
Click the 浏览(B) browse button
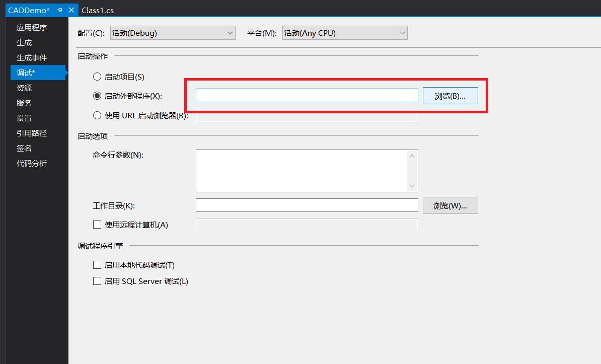450,96
